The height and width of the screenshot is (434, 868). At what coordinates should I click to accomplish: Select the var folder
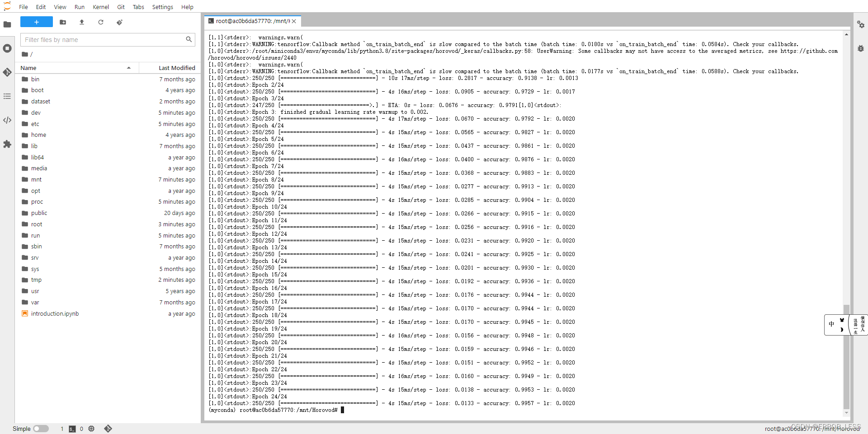[x=108, y=303]
